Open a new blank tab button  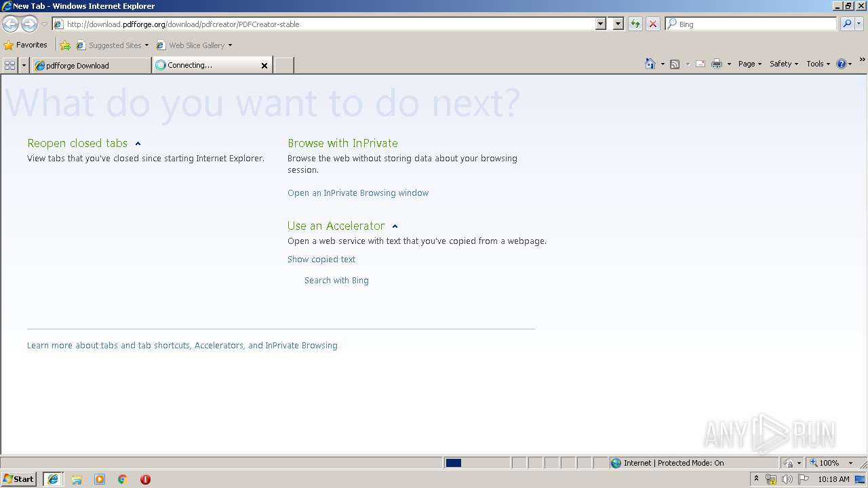283,65
